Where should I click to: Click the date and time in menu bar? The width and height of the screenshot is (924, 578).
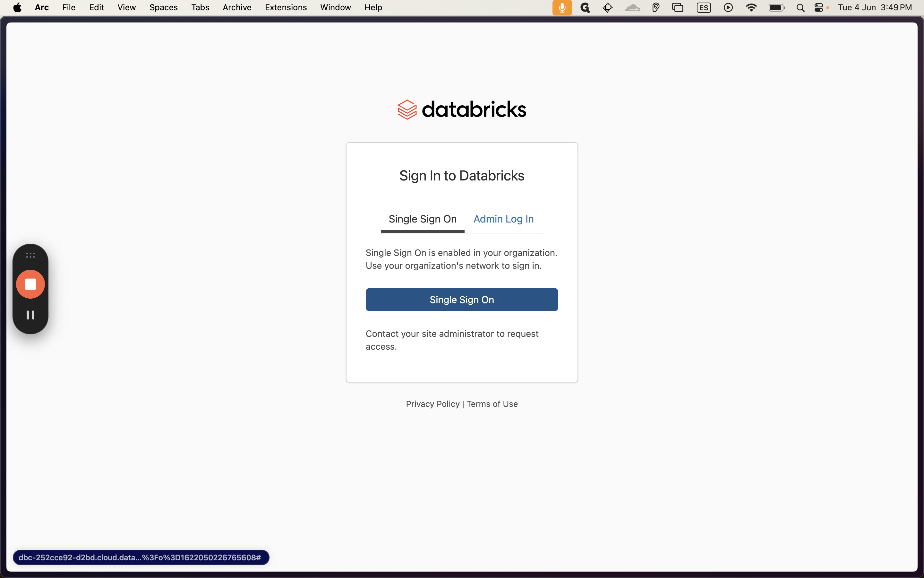click(875, 7)
